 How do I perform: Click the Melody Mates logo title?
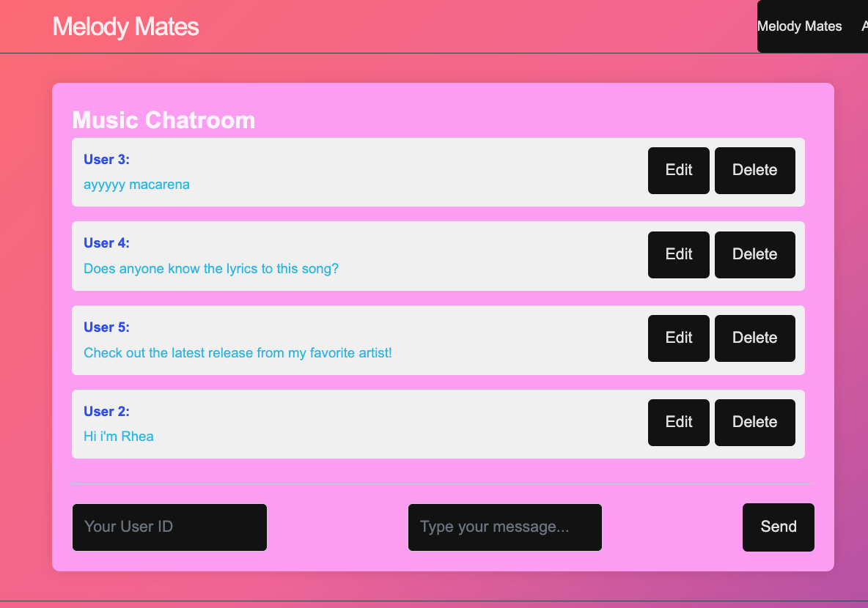125,26
